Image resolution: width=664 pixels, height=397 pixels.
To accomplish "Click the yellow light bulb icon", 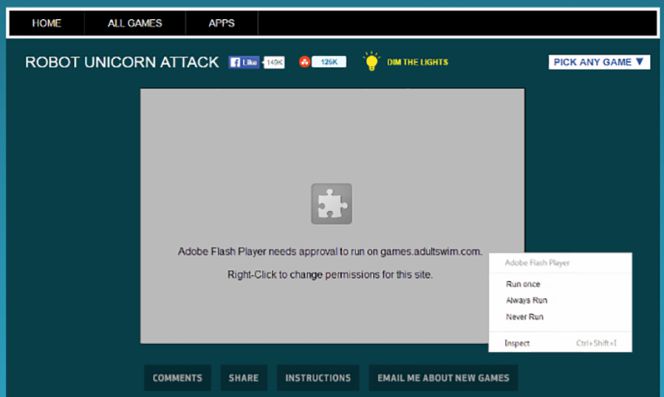I will click(x=371, y=61).
